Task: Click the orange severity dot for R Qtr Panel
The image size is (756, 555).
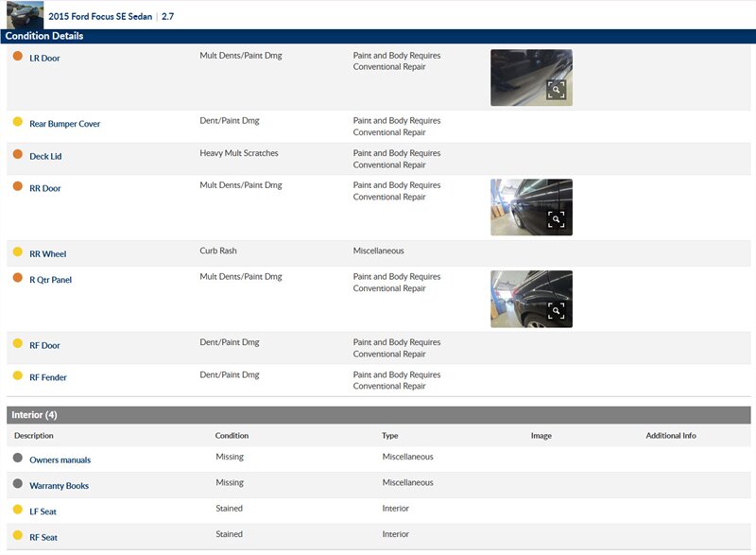Action: (18, 277)
